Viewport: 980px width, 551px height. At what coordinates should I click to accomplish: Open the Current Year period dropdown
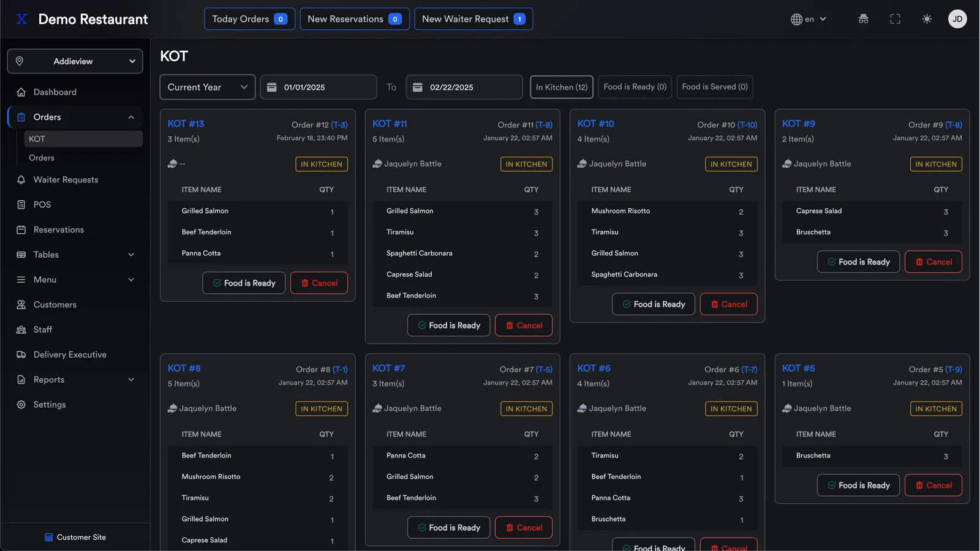(208, 87)
